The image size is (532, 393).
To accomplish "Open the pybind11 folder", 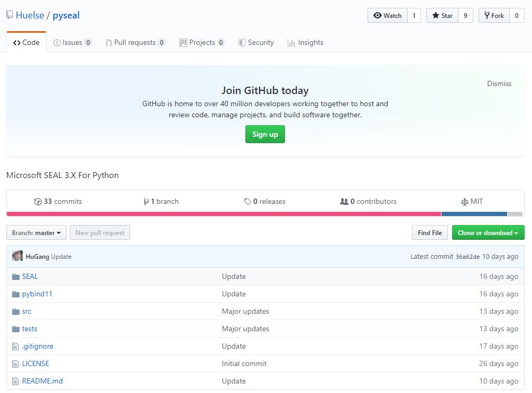I will [x=37, y=294].
